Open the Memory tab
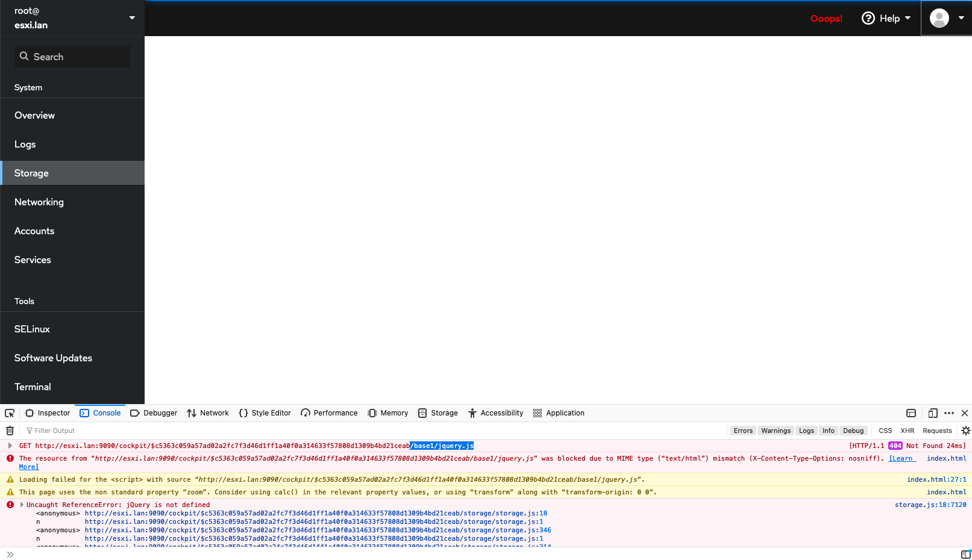The image size is (972, 560). coord(387,413)
